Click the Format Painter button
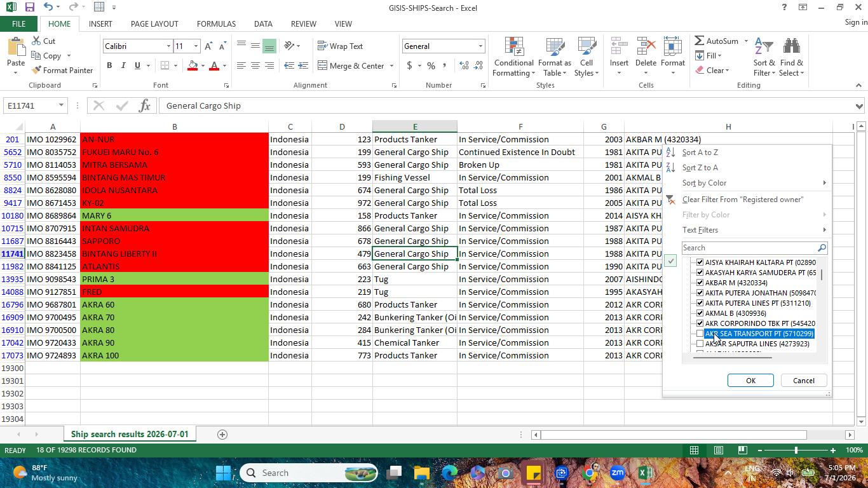Image resolution: width=868 pixels, height=488 pixels. pos(62,71)
